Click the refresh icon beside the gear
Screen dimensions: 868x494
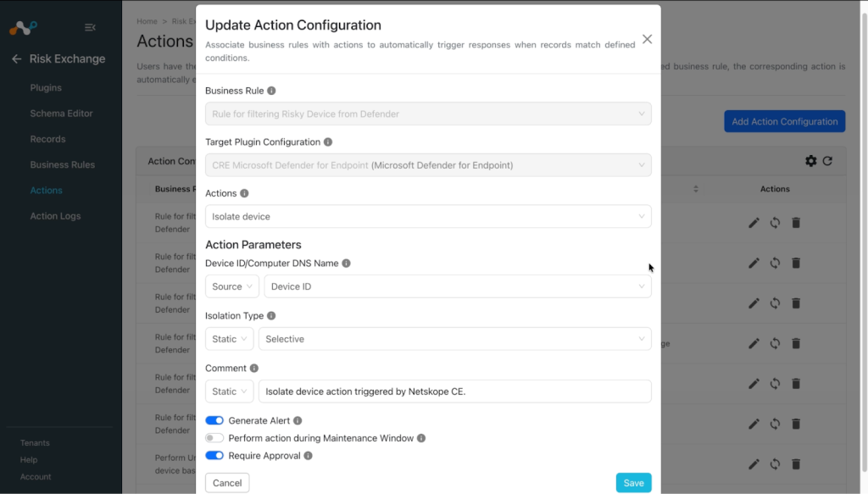point(827,161)
